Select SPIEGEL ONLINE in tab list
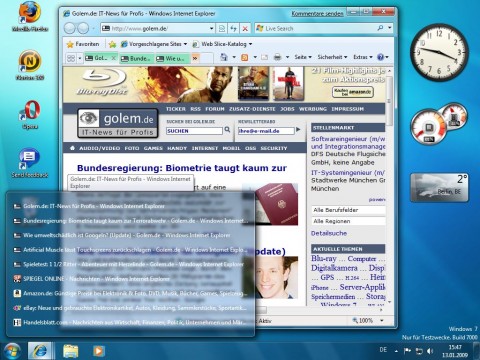This screenshot has width=480, height=360. 130,279
